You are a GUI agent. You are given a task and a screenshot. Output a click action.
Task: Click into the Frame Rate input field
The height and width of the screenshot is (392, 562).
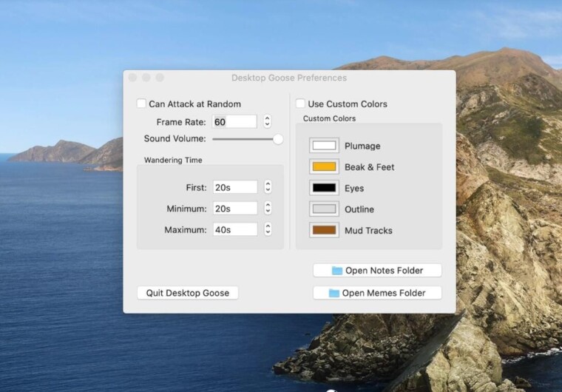[234, 121]
